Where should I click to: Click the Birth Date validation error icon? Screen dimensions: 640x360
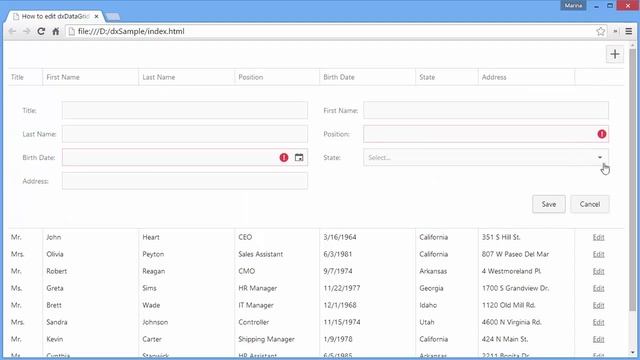[284, 158]
